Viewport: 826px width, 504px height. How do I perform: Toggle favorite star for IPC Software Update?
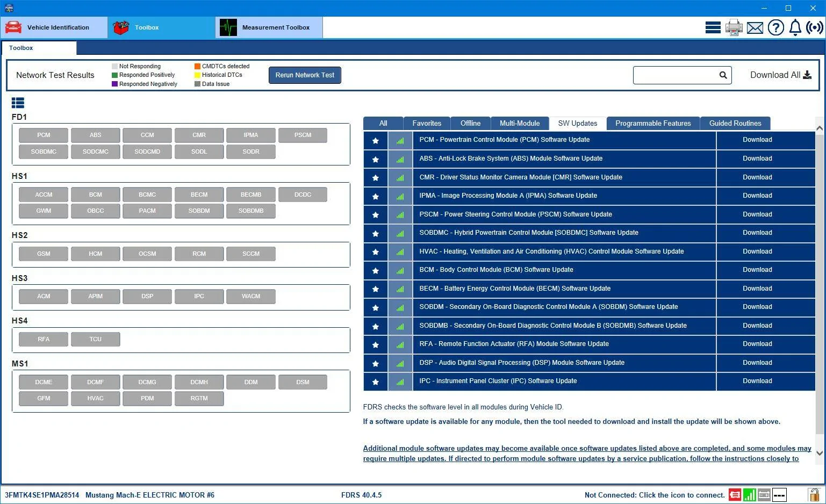pyautogui.click(x=376, y=381)
